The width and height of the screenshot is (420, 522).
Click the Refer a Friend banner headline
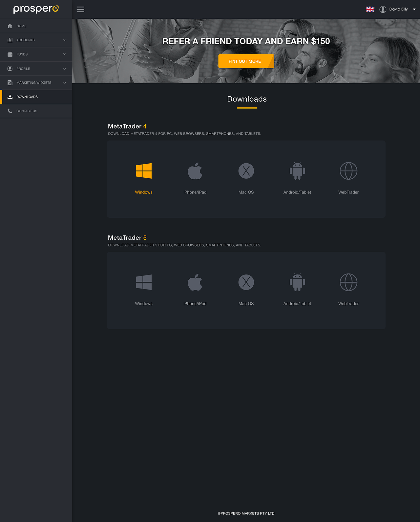[x=246, y=41]
